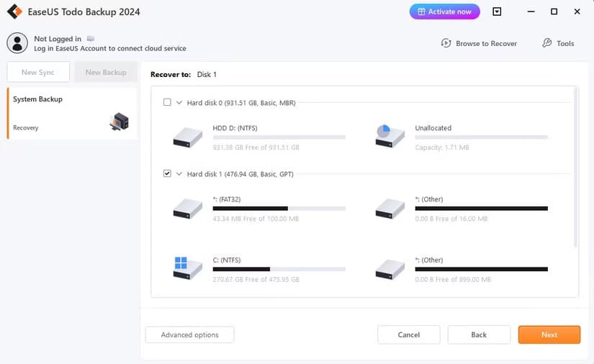Click the Hard disk 1 (476.94 GB, Basic, GPT) label
Image resolution: width=594 pixels, height=364 pixels.
click(240, 174)
